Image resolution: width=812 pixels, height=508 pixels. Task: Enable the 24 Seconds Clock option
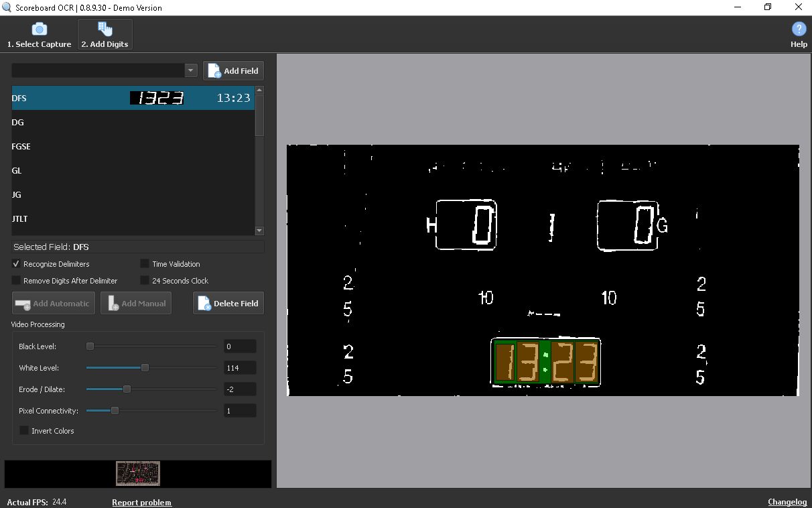pos(145,281)
